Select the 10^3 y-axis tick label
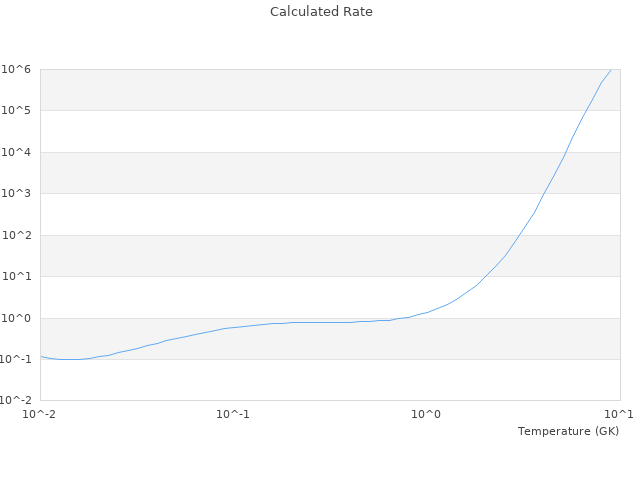 [18, 193]
